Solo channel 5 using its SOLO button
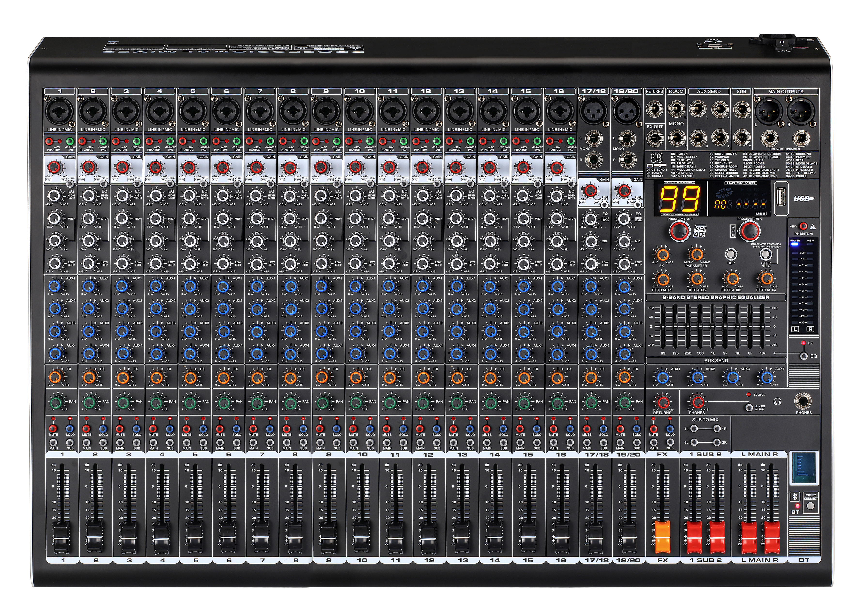The width and height of the screenshot is (858, 616). pos(203,429)
